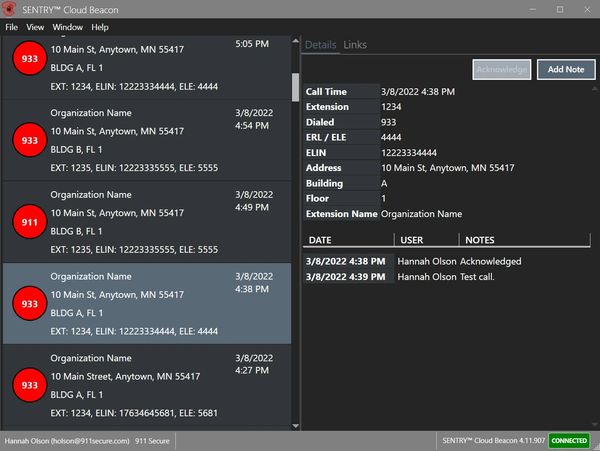Click the call list scrollbar thumb

pyautogui.click(x=295, y=87)
